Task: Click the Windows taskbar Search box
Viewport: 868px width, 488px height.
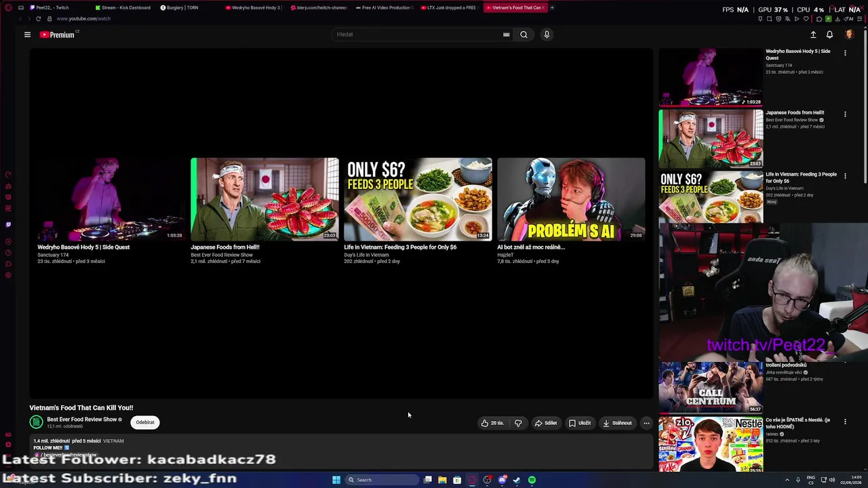Action: pyautogui.click(x=382, y=480)
